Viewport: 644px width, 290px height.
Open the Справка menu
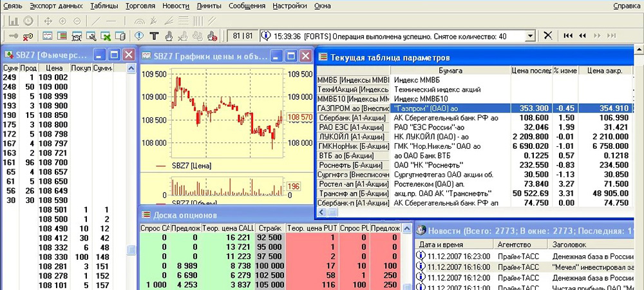pos(627,6)
